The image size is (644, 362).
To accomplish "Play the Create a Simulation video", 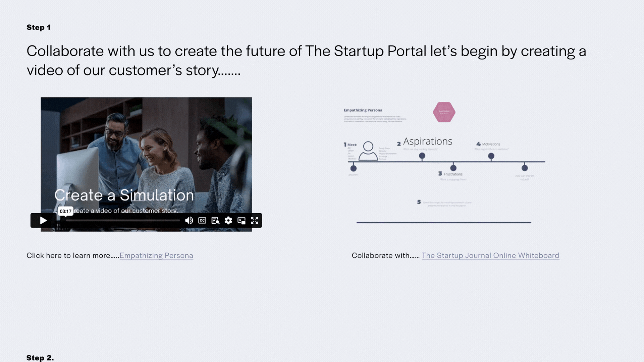I will point(43,221).
